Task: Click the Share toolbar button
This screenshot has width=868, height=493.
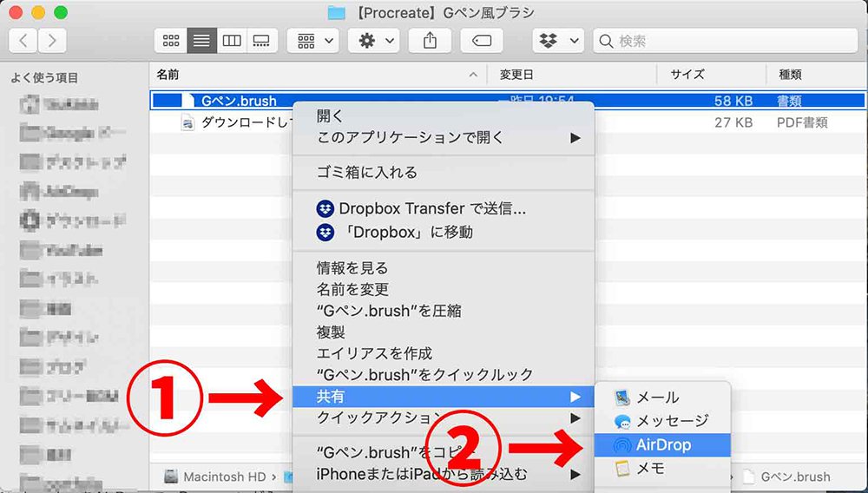Action: click(x=430, y=41)
